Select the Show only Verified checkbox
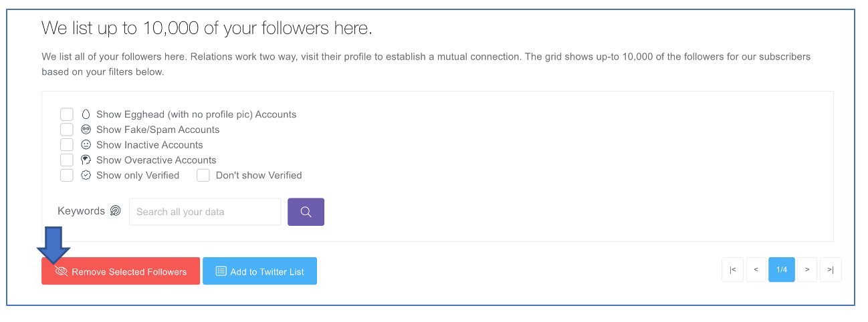The width and height of the screenshot is (868, 322). 67,175
